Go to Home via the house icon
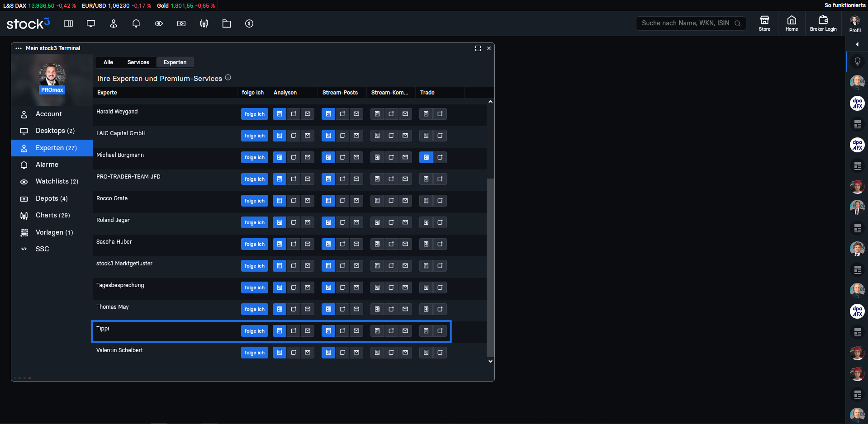 point(791,24)
